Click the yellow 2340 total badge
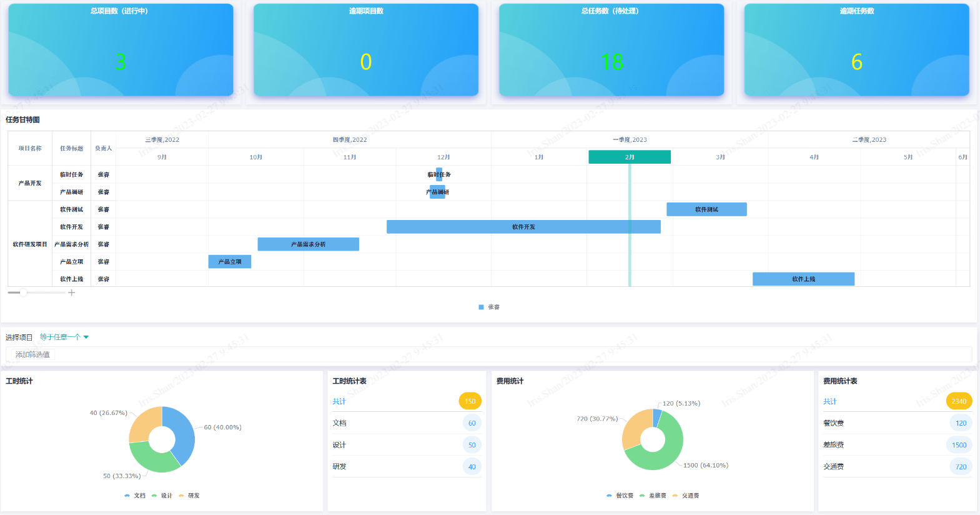Screen dimensions: 980x515 959,401
